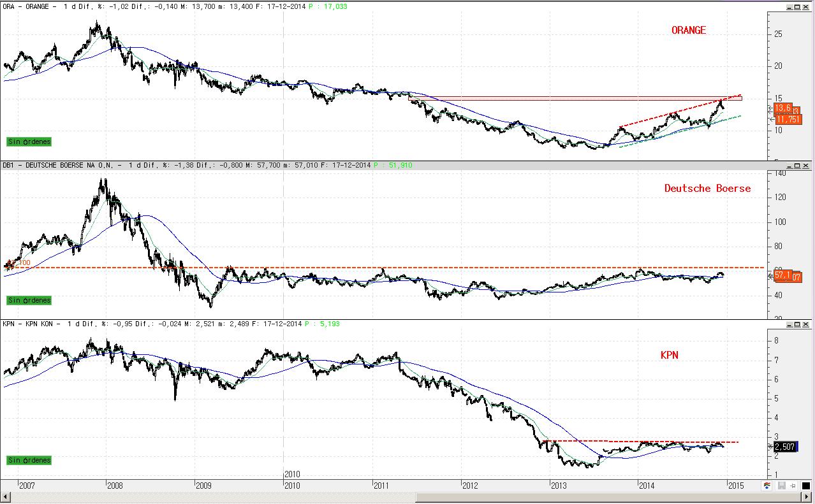Click the 2007 label on time axis

(27, 486)
